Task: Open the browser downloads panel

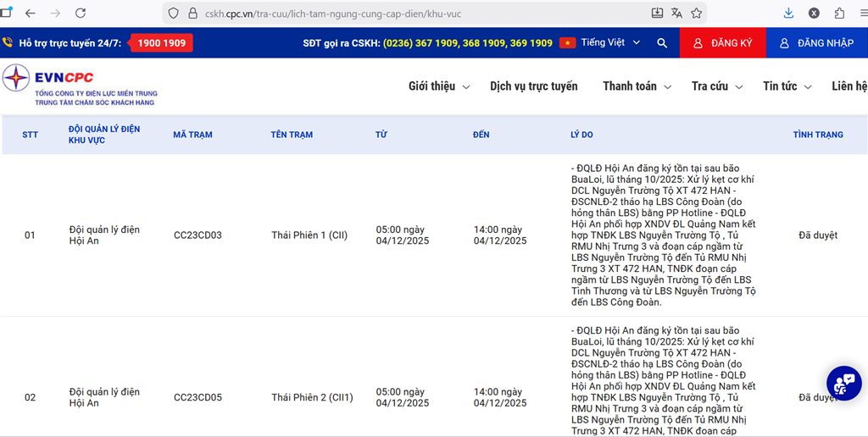Action: click(x=788, y=13)
